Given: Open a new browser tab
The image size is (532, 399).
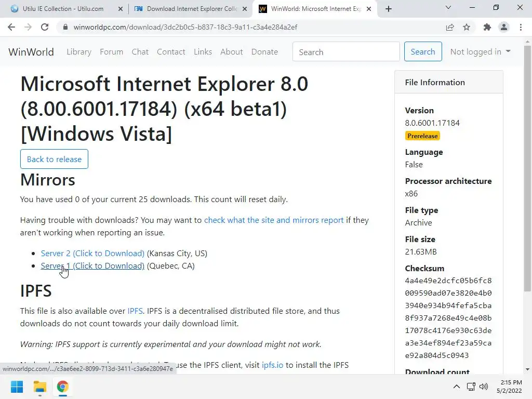Looking at the screenshot, I should (389, 9).
